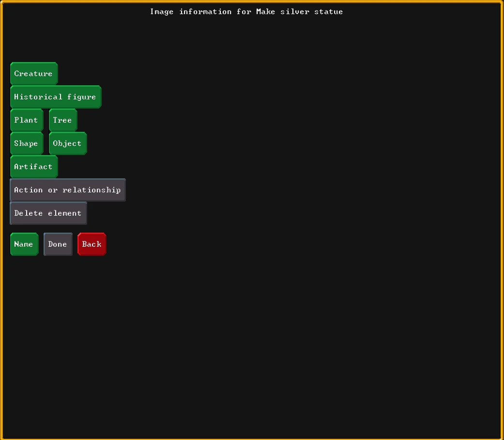The image size is (504, 440).
Task: Open Action or relationship option
Action: pos(68,190)
